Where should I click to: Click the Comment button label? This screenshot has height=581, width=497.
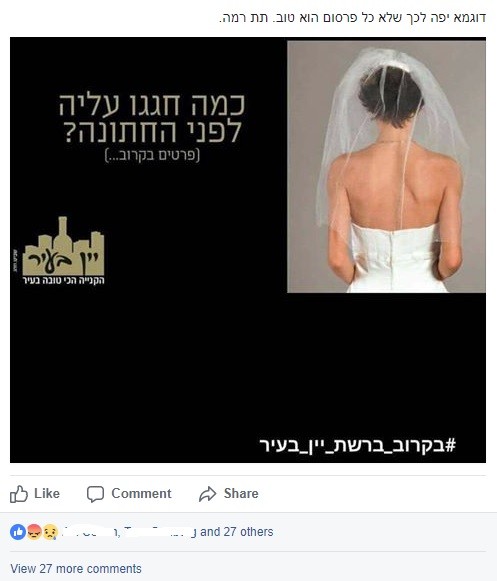pyautogui.click(x=141, y=494)
